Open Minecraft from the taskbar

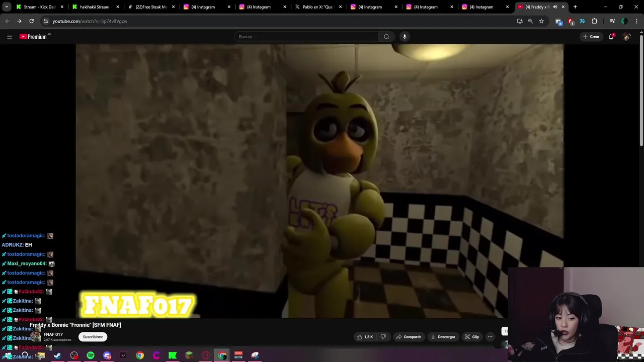[189, 355]
